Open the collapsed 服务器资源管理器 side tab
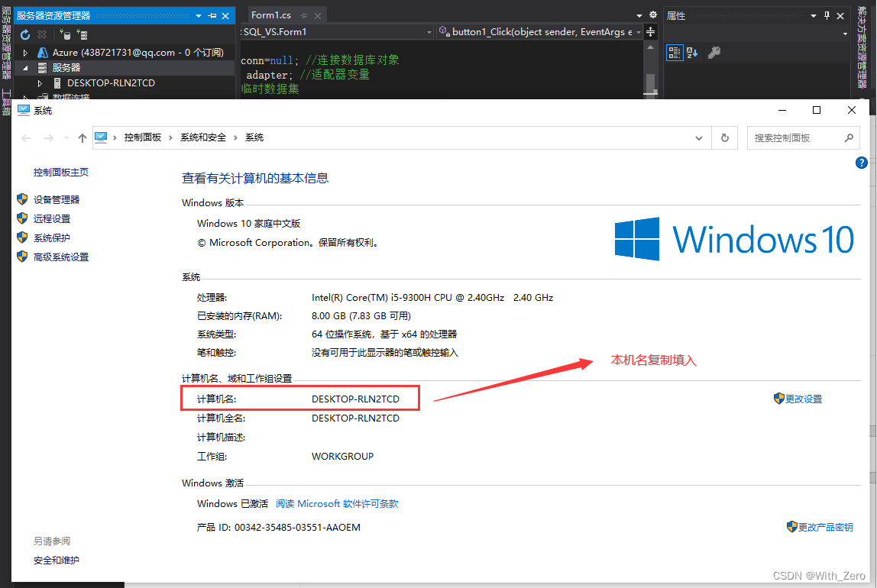877x588 pixels. 5,43
